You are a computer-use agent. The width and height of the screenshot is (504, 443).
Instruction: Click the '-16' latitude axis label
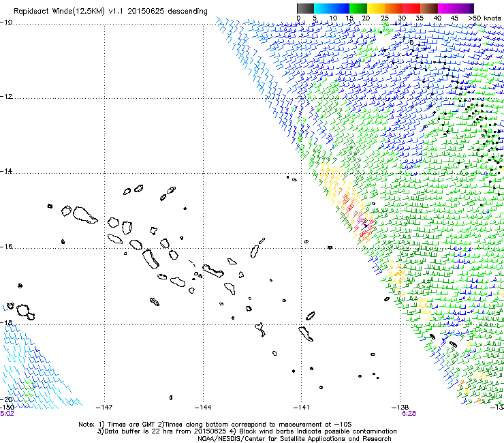(x=6, y=247)
